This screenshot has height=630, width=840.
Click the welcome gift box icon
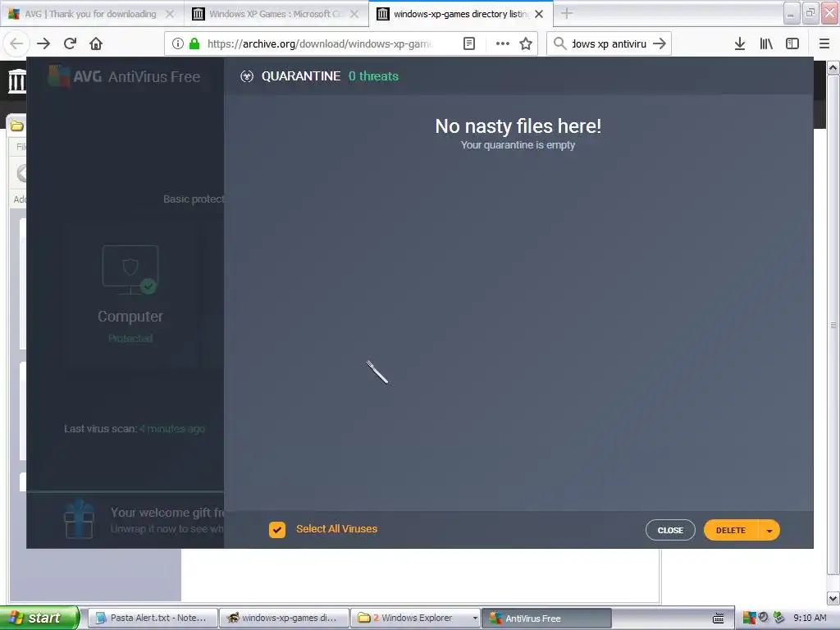pos(79,518)
